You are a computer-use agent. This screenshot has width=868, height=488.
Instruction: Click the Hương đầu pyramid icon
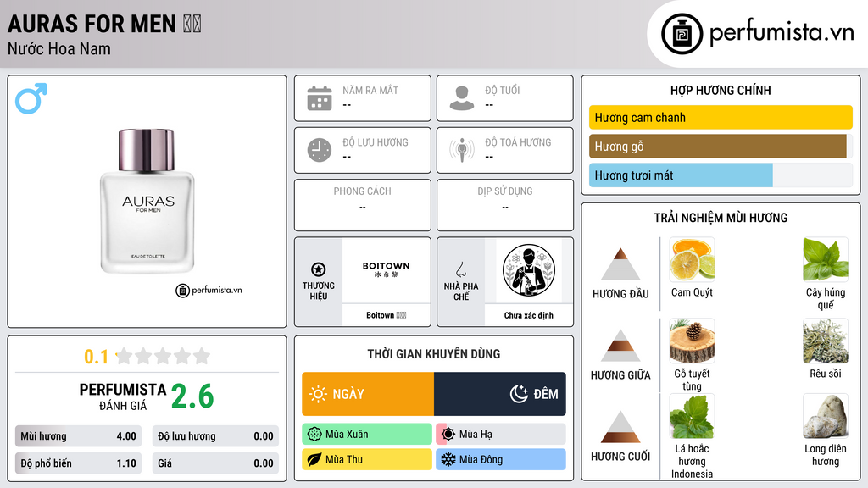click(620, 264)
